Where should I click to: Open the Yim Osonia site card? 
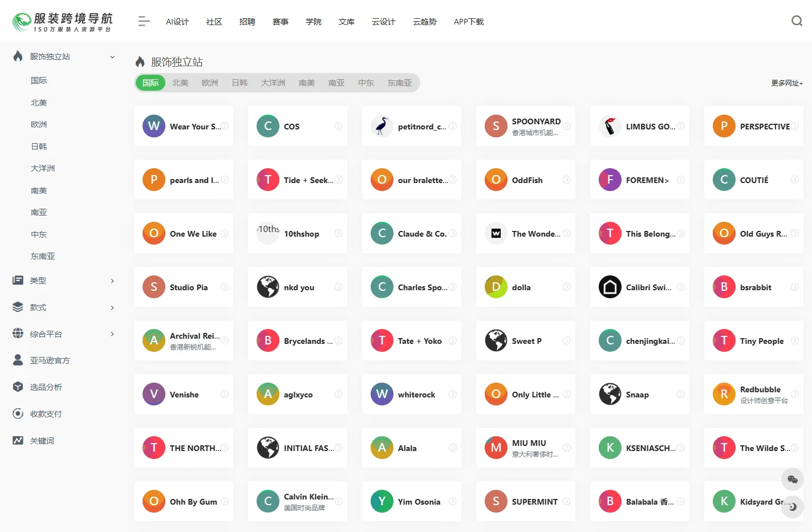click(x=412, y=501)
